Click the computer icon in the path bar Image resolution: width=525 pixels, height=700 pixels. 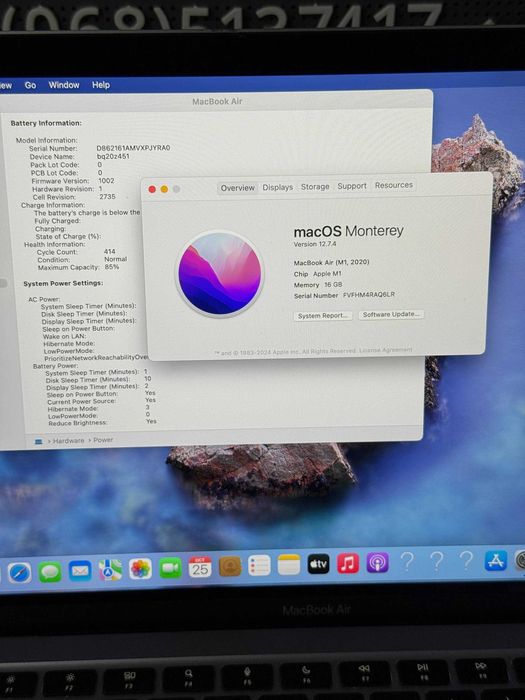point(39,442)
